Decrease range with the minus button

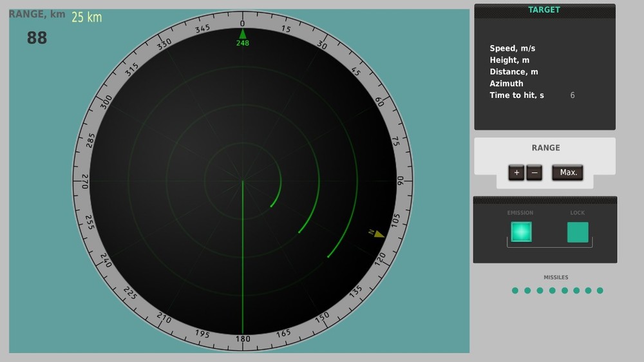pos(535,173)
